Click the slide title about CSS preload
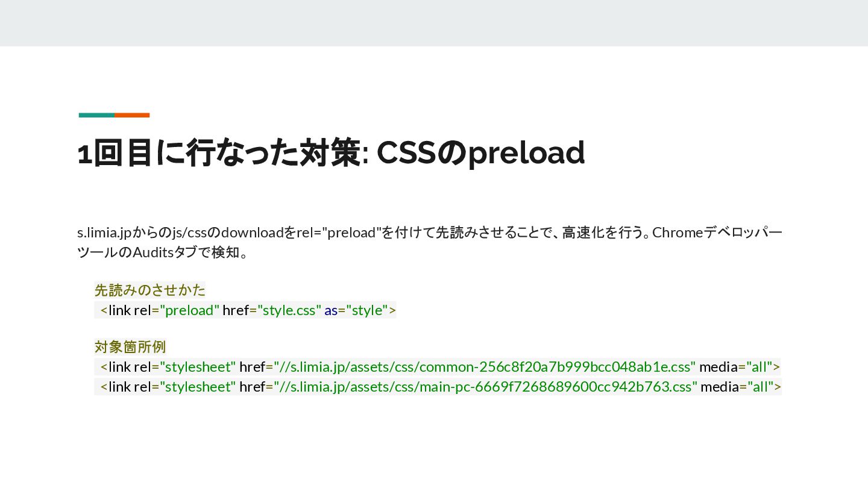 coord(331,153)
